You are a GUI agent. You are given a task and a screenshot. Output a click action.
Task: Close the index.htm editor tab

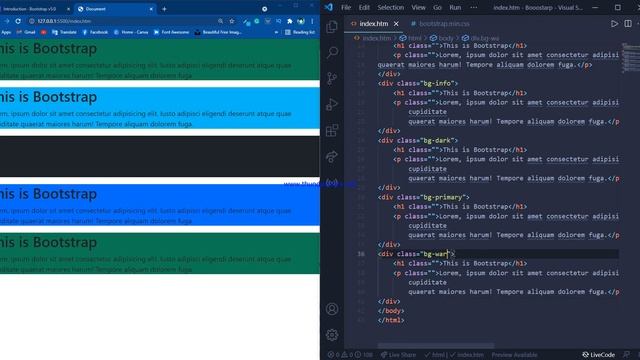(396, 24)
